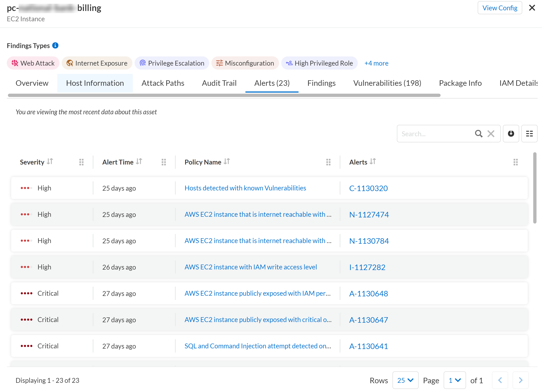Open SQL and Command Injection policy link
The height and width of the screenshot is (392, 542).
258,346
